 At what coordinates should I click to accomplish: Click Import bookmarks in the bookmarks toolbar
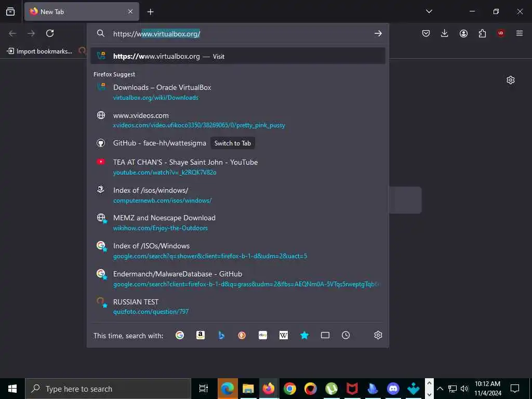point(39,51)
